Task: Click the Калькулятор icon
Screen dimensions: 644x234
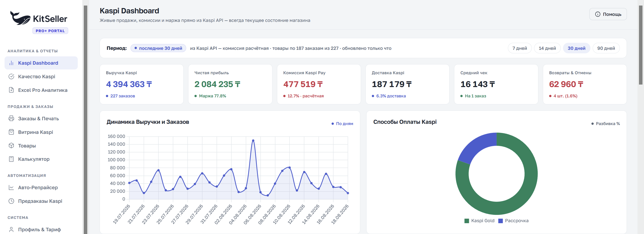Action: tap(11, 159)
